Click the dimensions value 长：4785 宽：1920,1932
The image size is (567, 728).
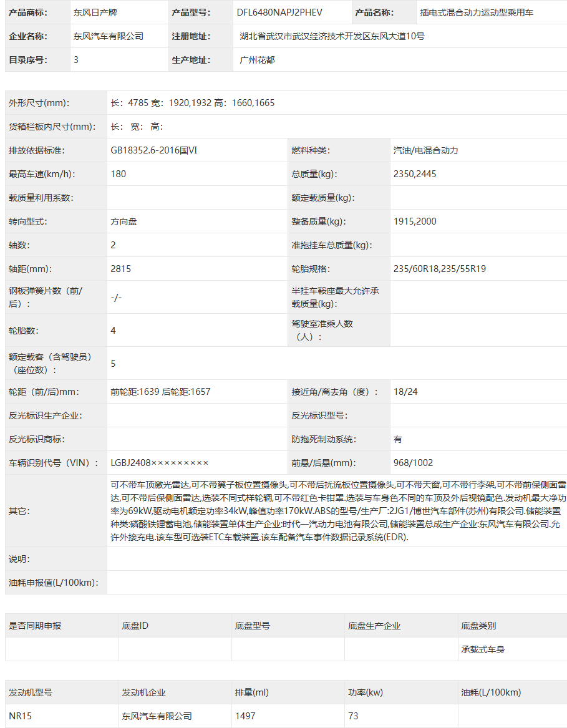161,103
